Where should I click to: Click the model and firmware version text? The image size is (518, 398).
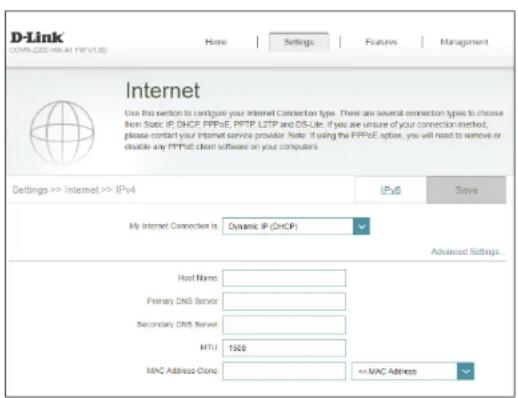click(x=58, y=50)
